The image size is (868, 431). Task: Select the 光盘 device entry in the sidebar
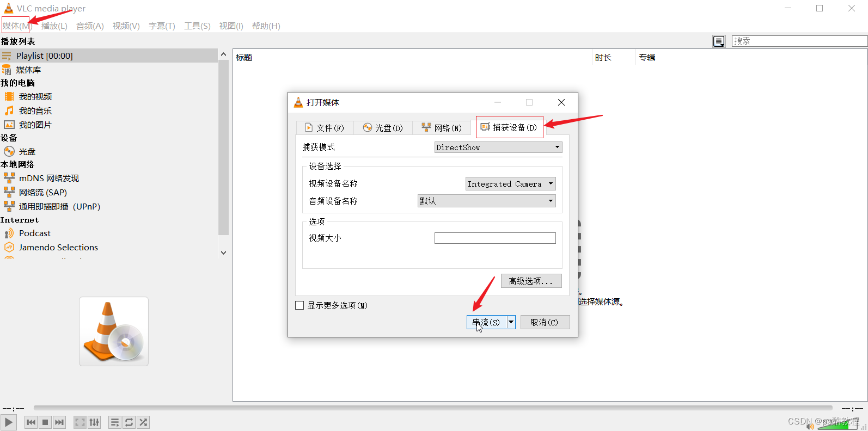(27, 151)
